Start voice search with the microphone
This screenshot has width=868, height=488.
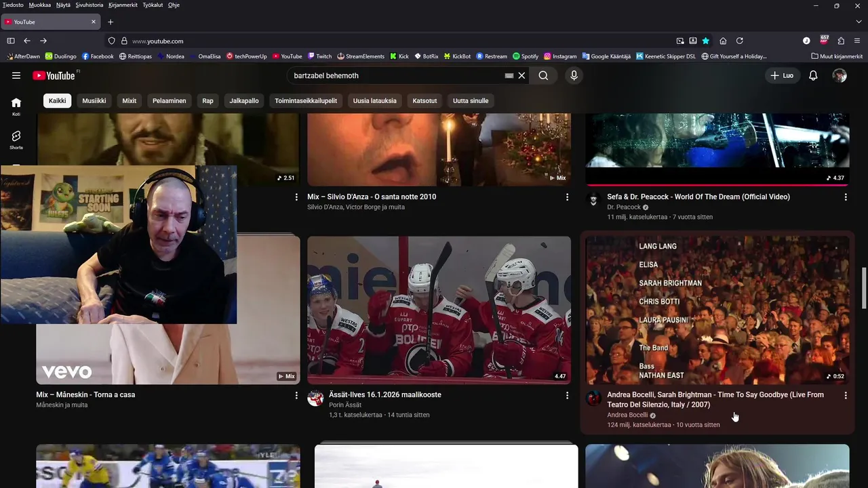pyautogui.click(x=574, y=76)
